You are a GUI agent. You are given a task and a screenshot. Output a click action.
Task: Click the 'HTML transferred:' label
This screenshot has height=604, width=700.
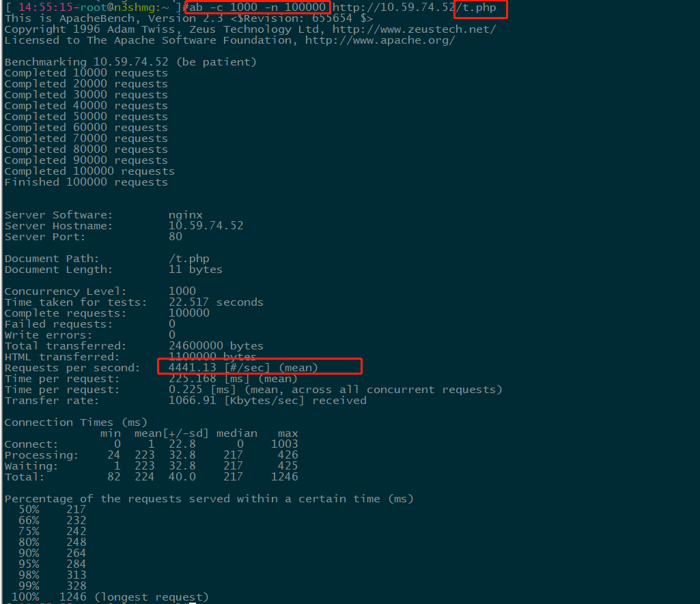pos(63,357)
